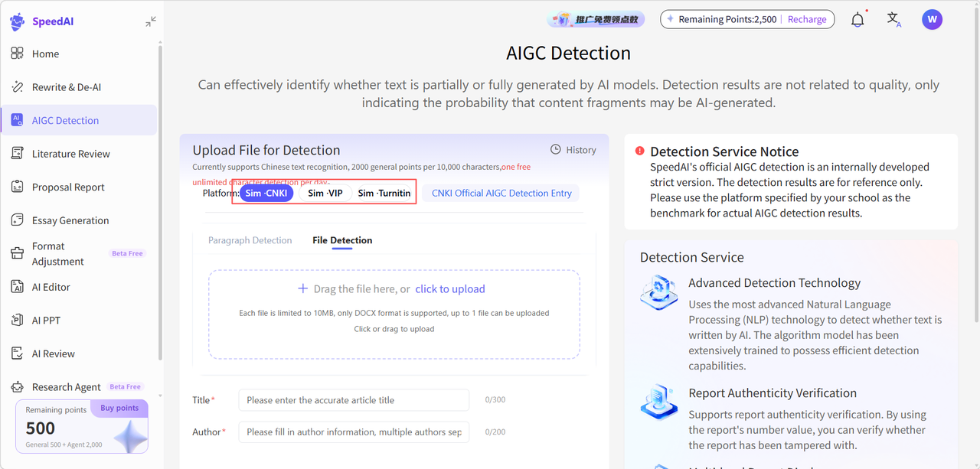
Task: Open CNKI Official AIGC Detection Entry
Action: point(501,193)
